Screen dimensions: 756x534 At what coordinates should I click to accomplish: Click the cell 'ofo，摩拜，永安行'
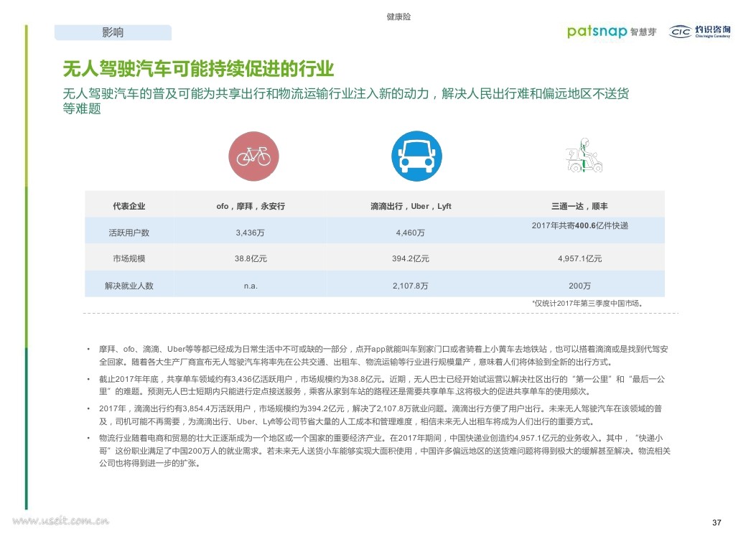(x=251, y=206)
